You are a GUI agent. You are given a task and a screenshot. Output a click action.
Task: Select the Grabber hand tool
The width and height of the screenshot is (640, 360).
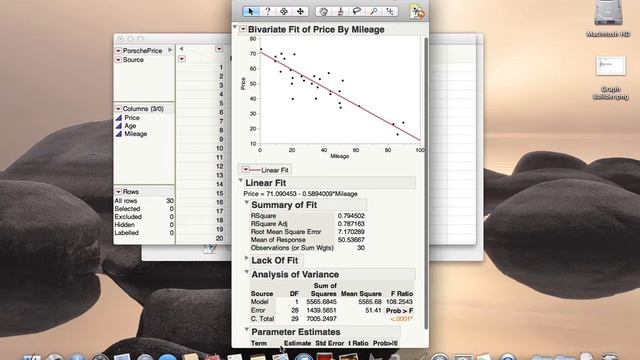[x=323, y=11]
